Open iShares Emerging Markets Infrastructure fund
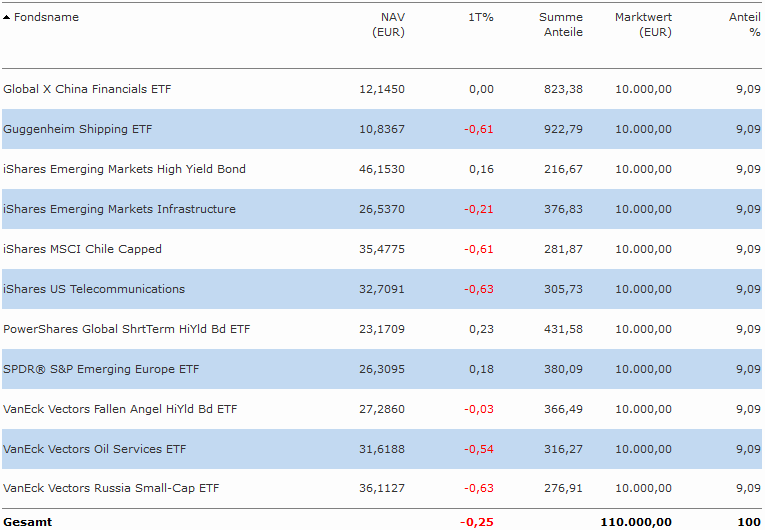 [120, 209]
